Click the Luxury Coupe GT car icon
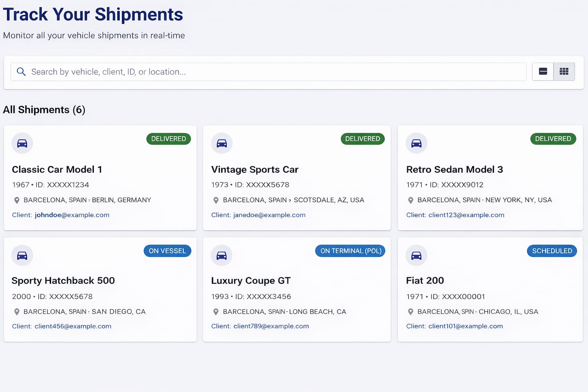The width and height of the screenshot is (588, 392). (x=222, y=255)
